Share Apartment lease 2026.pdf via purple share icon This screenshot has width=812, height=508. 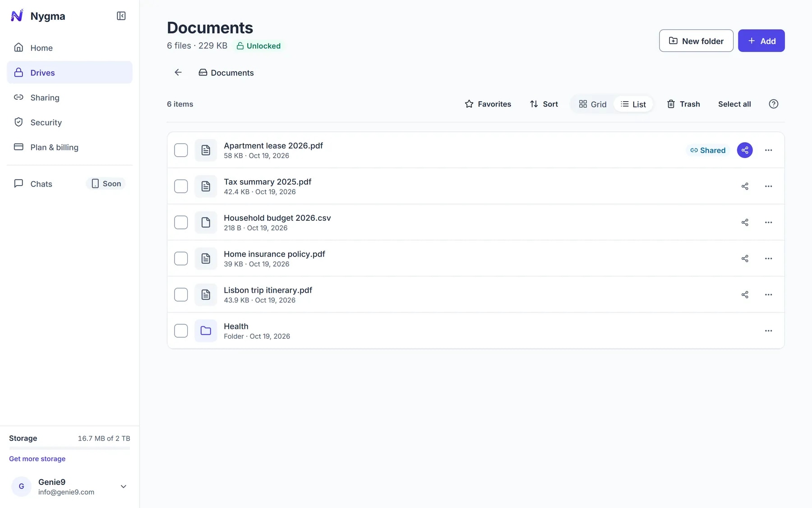(x=745, y=150)
